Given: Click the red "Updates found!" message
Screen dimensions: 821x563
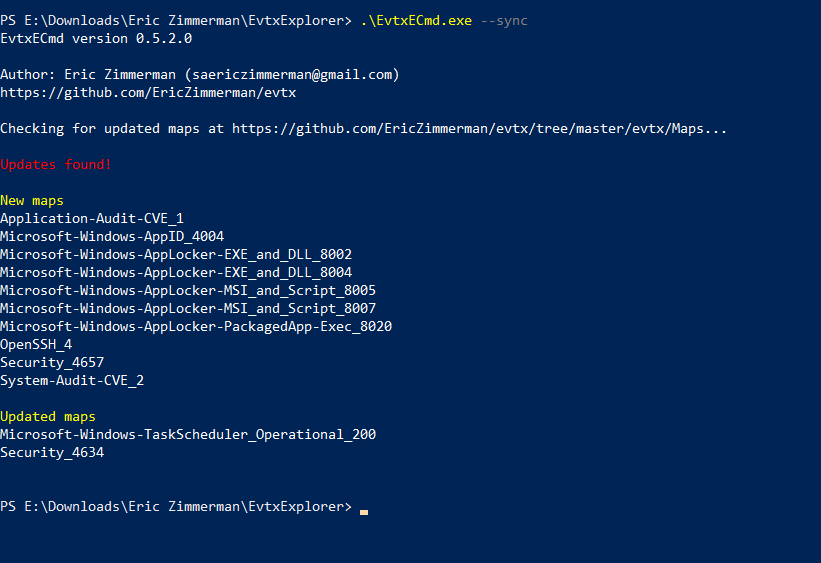Looking at the screenshot, I should [x=56, y=165].
